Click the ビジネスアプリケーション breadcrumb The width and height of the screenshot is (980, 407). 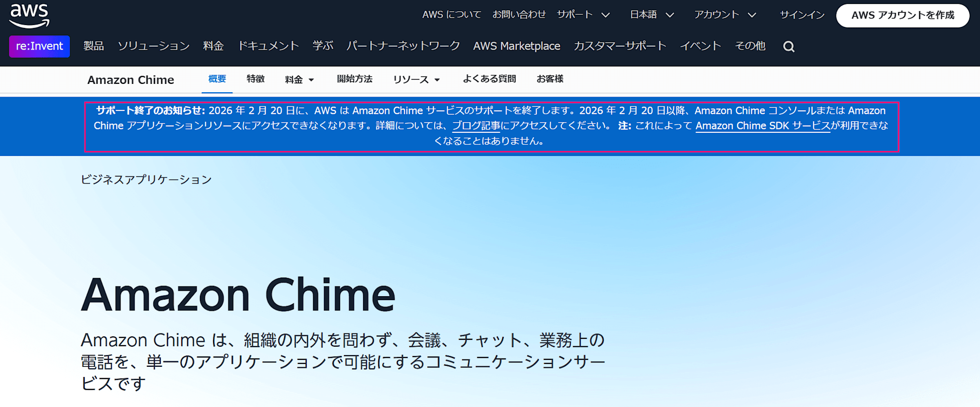(146, 179)
